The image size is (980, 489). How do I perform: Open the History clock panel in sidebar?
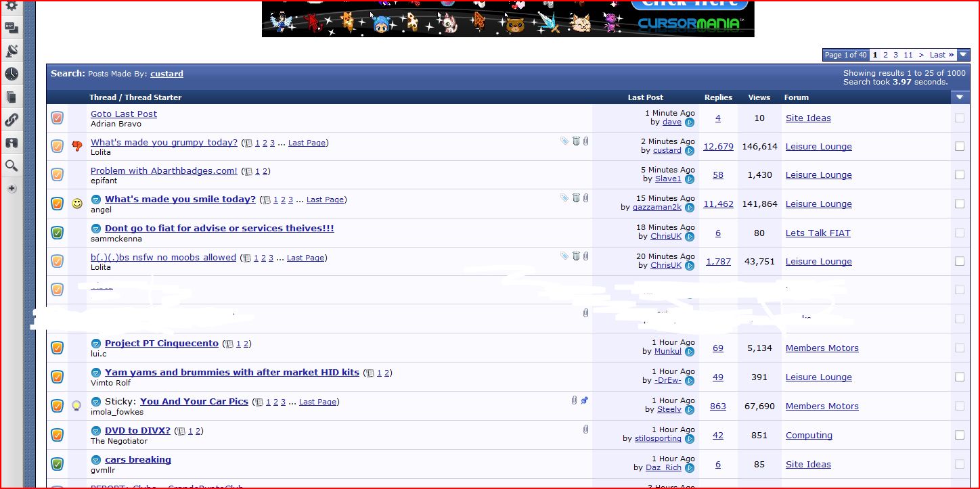point(12,74)
